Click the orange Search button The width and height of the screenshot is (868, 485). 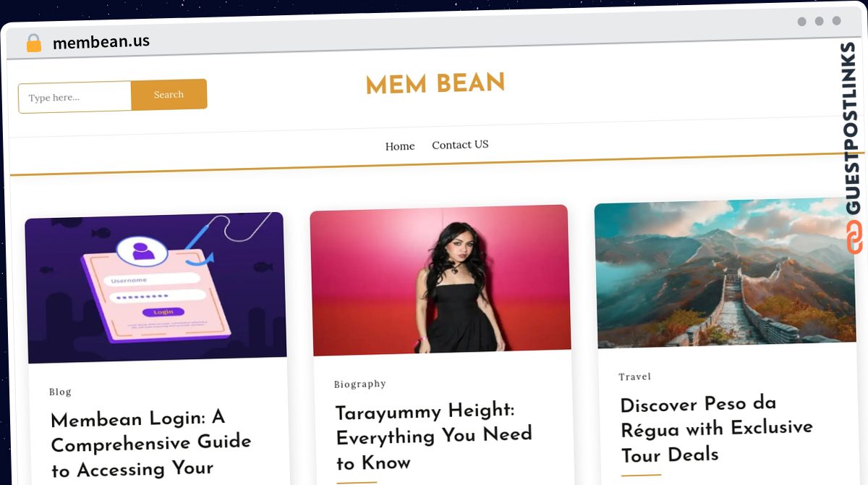tap(169, 95)
